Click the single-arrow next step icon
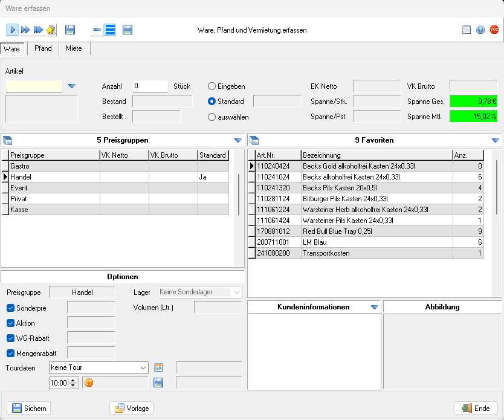 click(x=12, y=30)
